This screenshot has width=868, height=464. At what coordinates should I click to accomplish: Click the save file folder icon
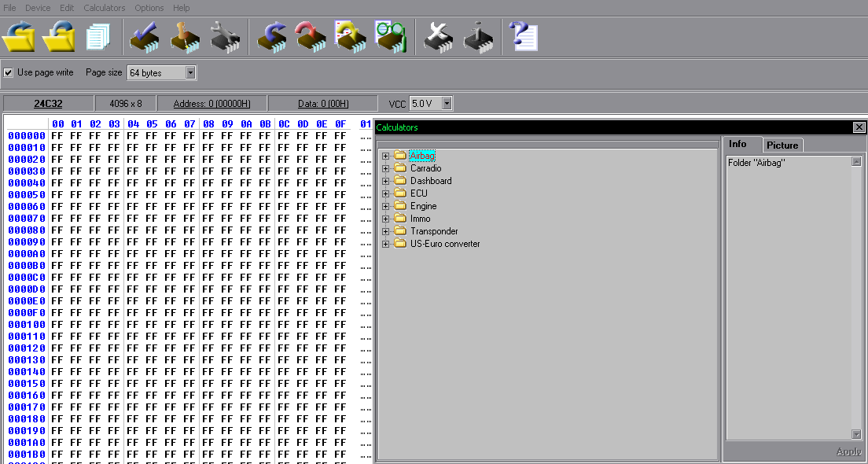point(59,37)
